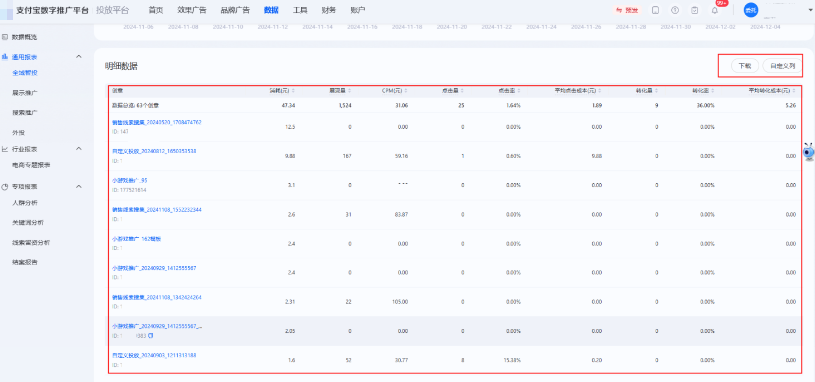The height and width of the screenshot is (382, 815).
Task: Open creative link ending _1708474762
Action: coord(156,122)
